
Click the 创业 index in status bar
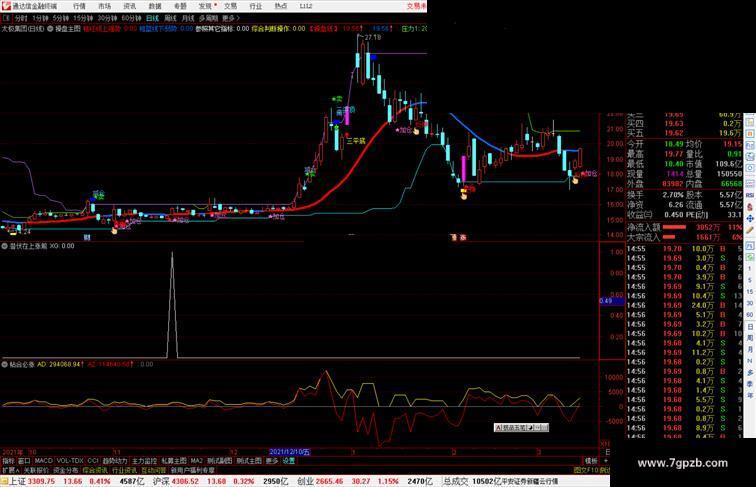tap(306, 481)
